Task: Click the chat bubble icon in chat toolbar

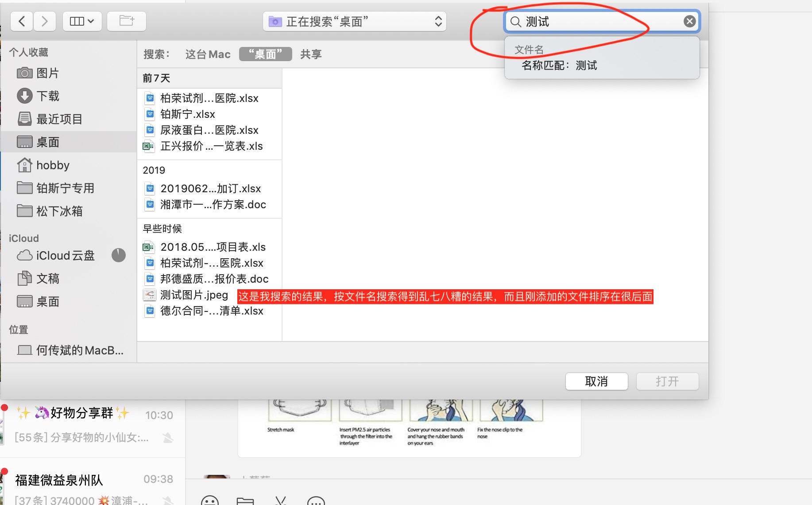Action: point(316,501)
